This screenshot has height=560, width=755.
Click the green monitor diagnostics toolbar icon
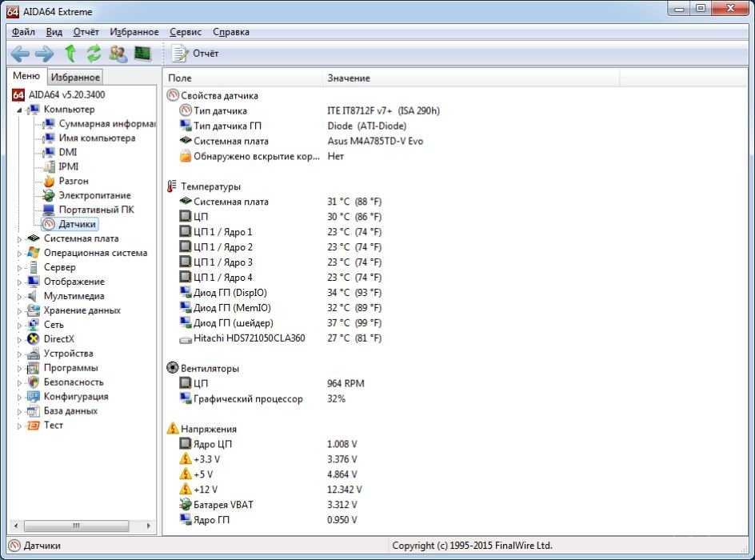coord(142,54)
